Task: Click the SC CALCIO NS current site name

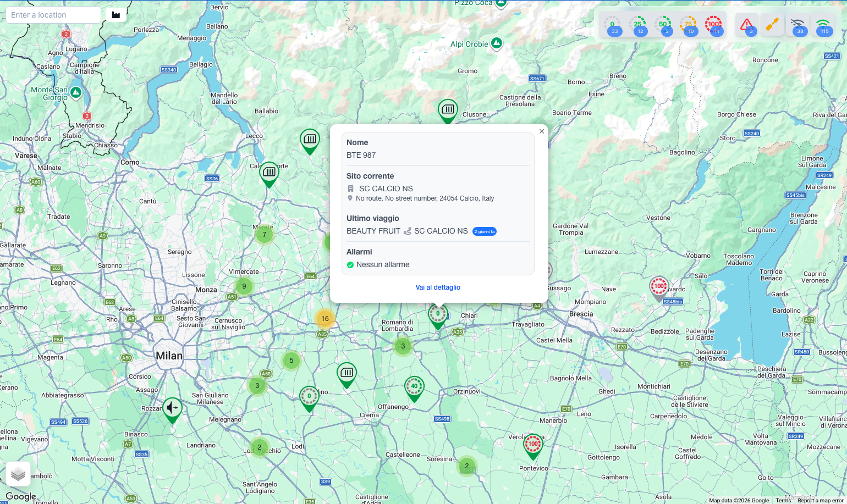Action: click(x=386, y=189)
